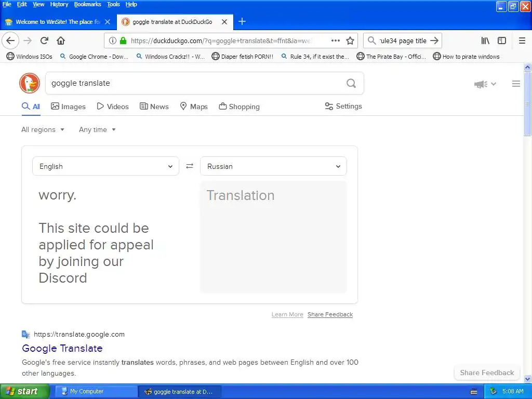Close the WinSite tab
532x399 pixels.
[108, 22]
